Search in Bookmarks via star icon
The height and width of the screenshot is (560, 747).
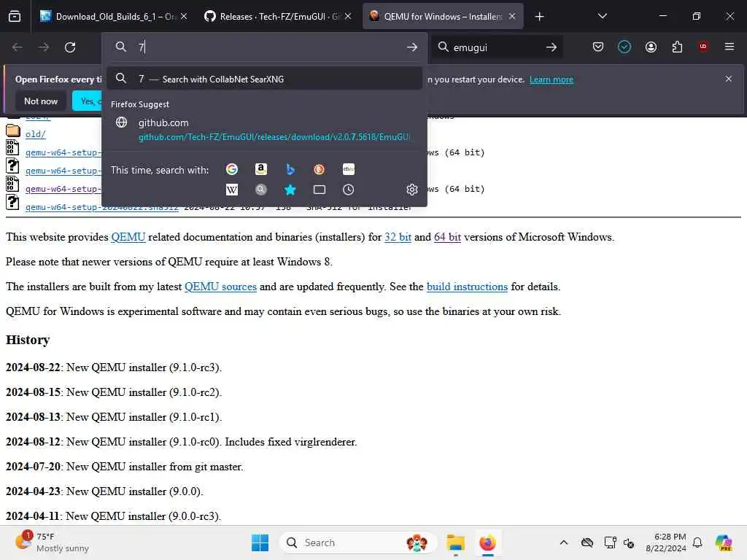pyautogui.click(x=290, y=190)
